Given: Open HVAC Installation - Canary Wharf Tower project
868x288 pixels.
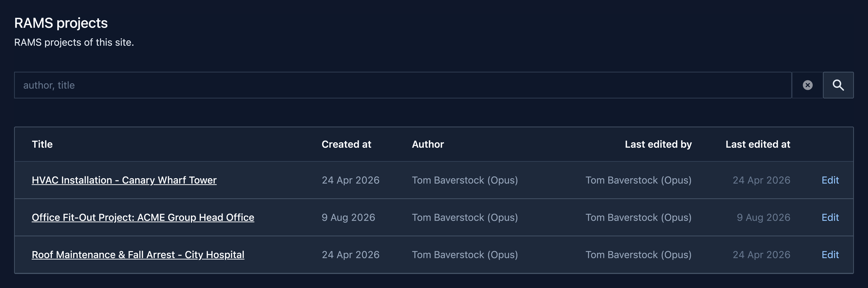Looking at the screenshot, I should [x=124, y=180].
